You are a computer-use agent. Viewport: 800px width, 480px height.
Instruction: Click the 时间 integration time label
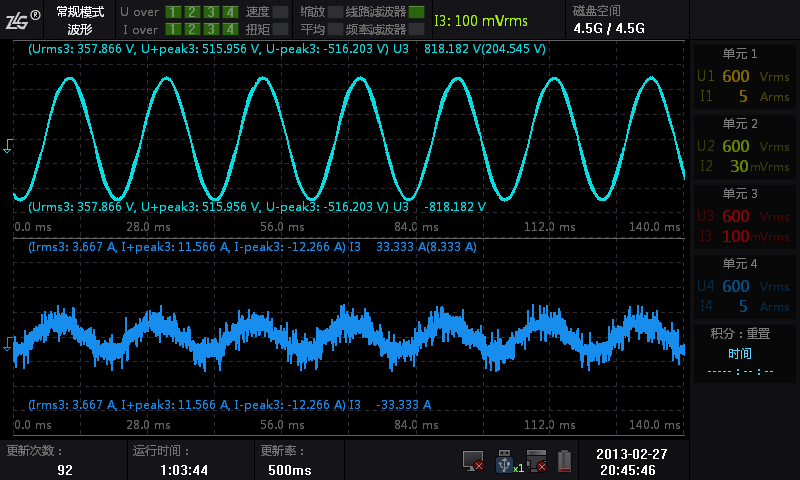pos(740,353)
